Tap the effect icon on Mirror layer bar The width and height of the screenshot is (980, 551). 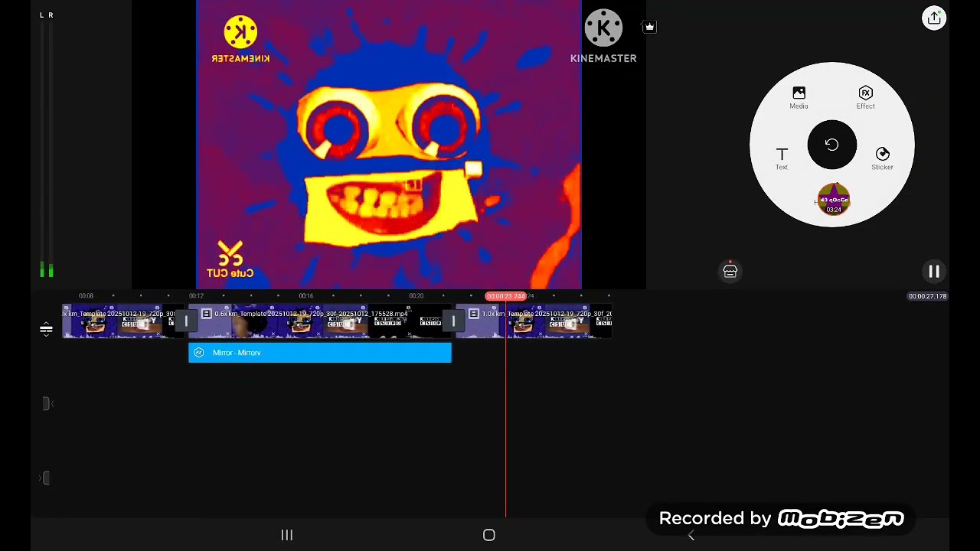click(x=199, y=353)
